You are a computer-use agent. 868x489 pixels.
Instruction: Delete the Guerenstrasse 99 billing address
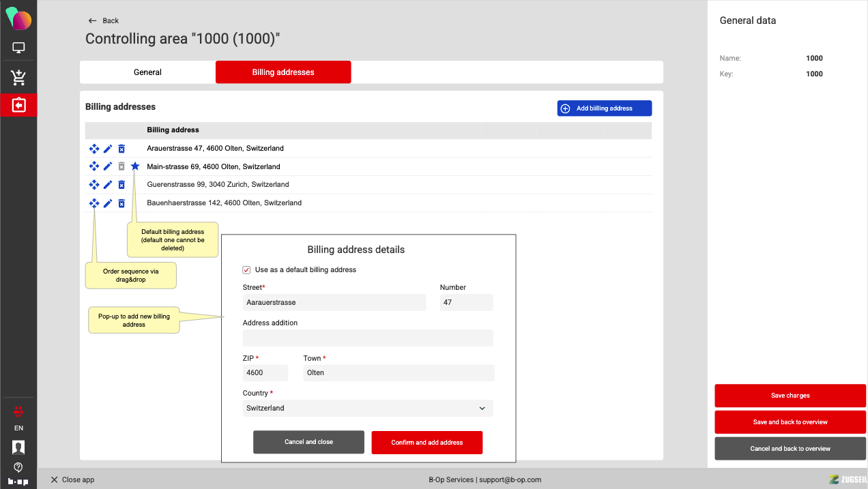click(x=121, y=185)
